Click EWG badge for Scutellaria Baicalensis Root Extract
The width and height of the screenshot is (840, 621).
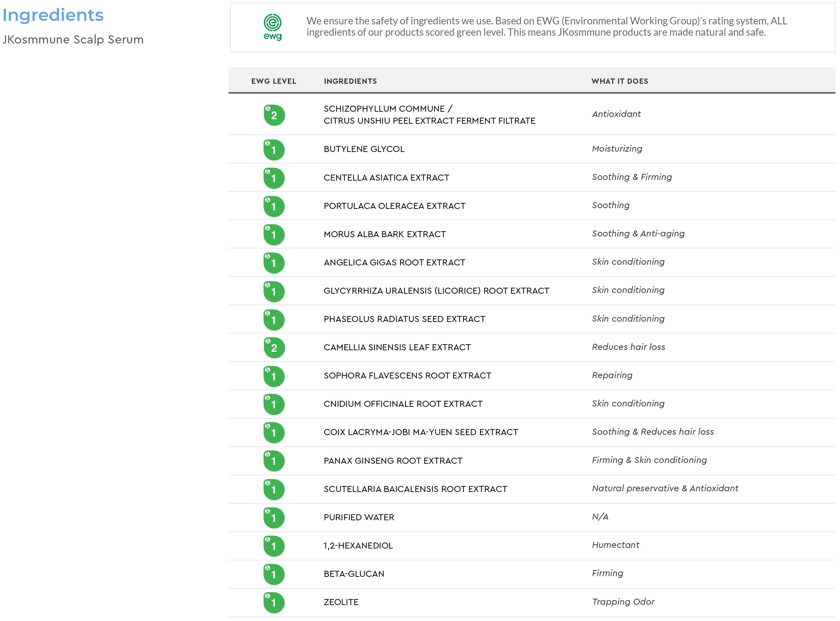coord(274,490)
